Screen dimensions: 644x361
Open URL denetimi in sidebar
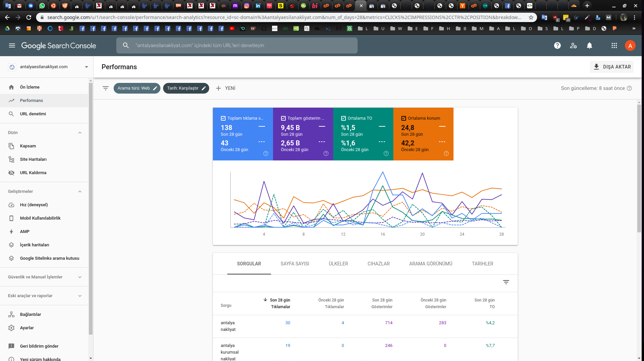click(x=44, y=114)
